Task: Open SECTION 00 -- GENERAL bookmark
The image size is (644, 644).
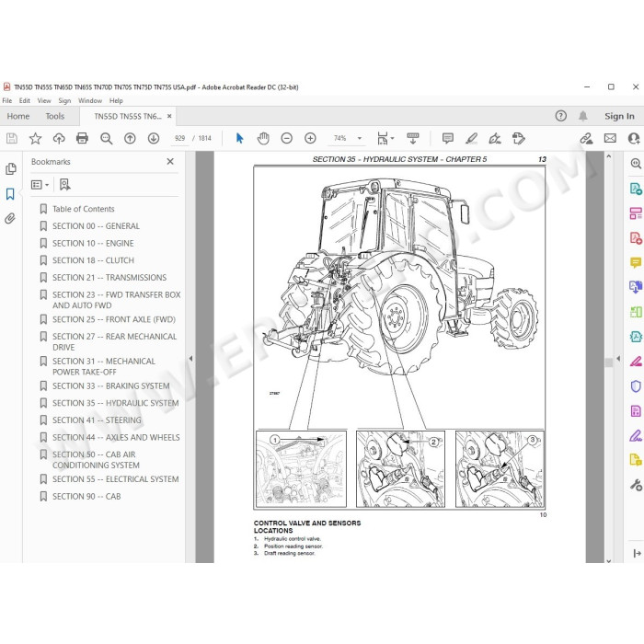Action: 96,226
